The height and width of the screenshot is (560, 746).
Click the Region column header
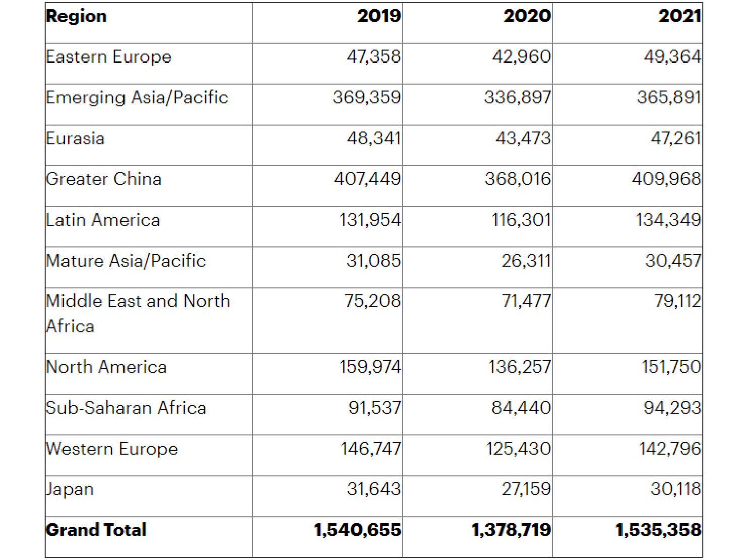pyautogui.click(x=77, y=16)
